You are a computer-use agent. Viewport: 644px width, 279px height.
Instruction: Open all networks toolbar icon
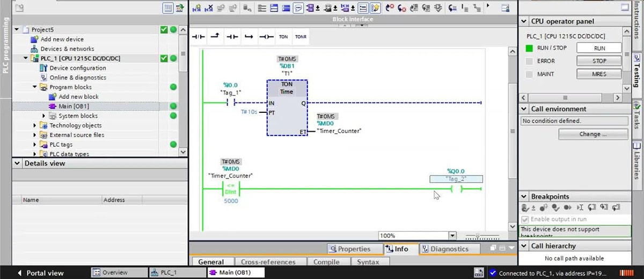pyautogui.click(x=274, y=8)
